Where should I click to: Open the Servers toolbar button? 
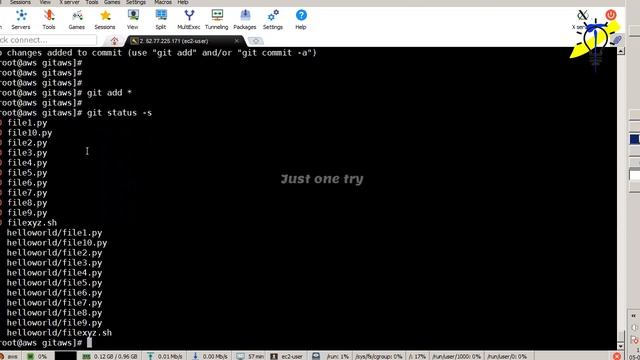pyautogui.click(x=21, y=20)
